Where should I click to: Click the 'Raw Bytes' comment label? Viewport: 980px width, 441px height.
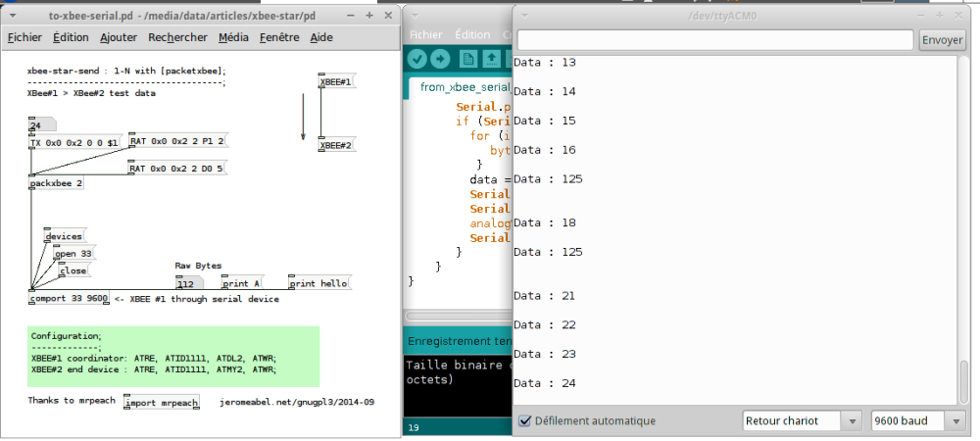198,266
